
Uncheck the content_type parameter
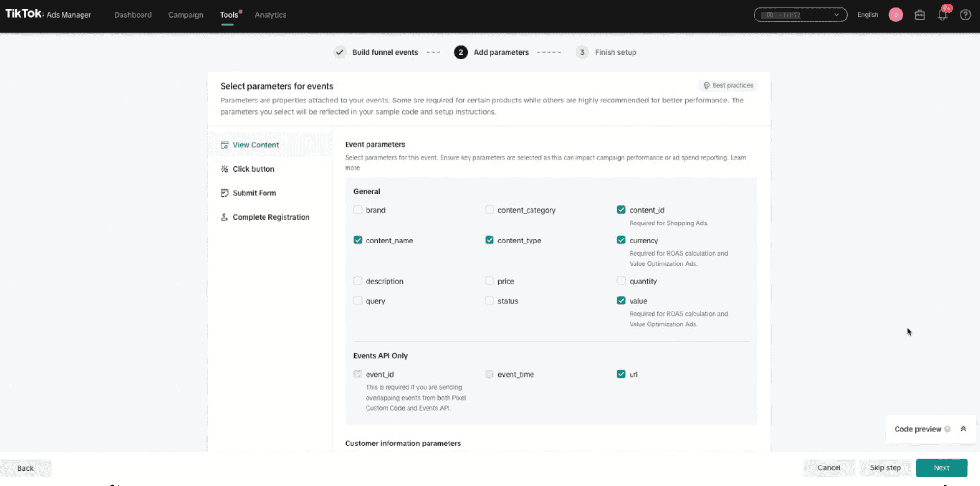tap(490, 240)
